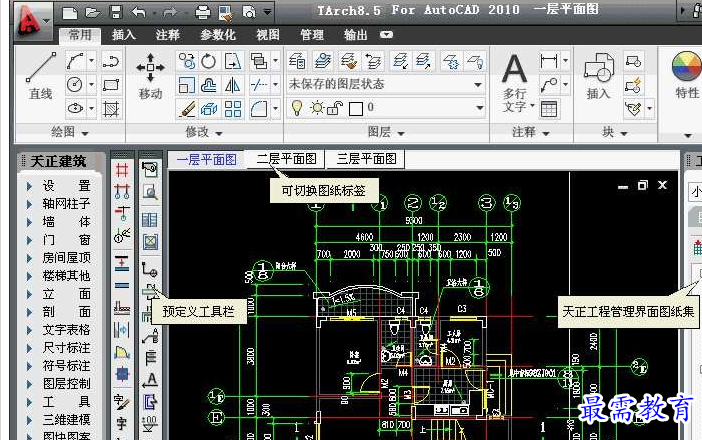This screenshot has height=440, width=702.
Task: Select the Rectangle tool
Action: (x=111, y=85)
